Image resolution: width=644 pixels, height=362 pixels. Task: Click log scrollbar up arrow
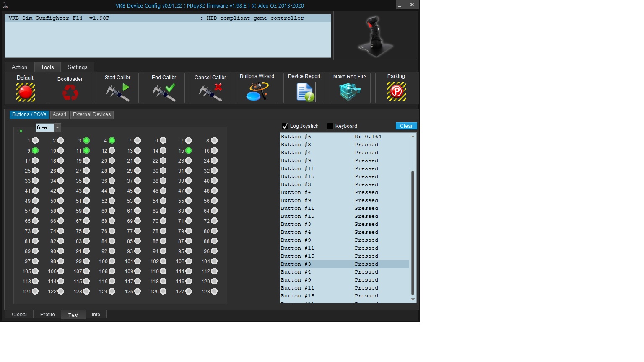[x=413, y=137]
